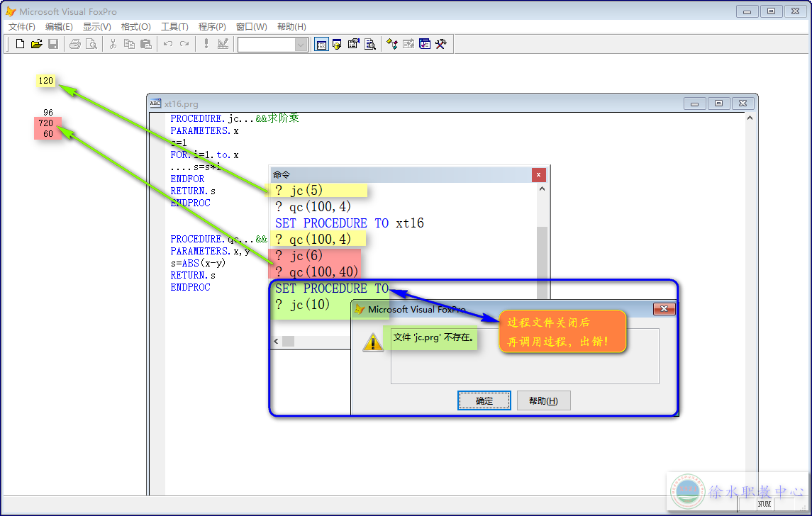Screen dimensions: 812x516
Task: Open the 窗口(W) menu
Action: (x=251, y=26)
